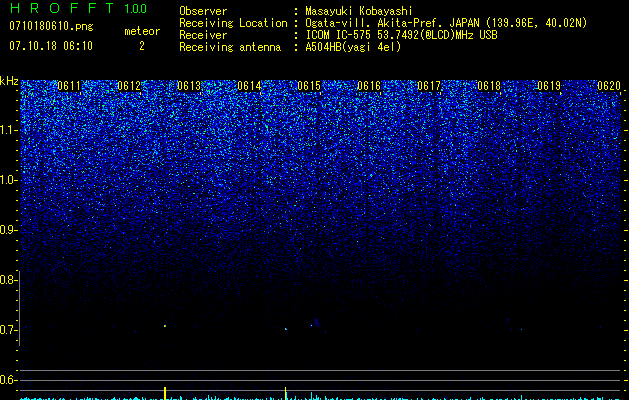Click the Observer label
The height and width of the screenshot is (400, 629).
click(203, 11)
